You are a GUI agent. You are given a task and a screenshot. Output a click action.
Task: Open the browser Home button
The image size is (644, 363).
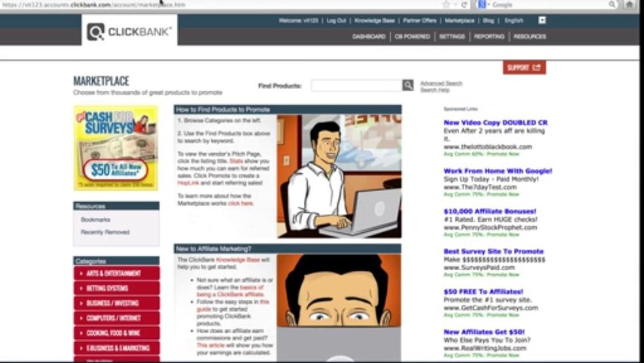tap(629, 5)
